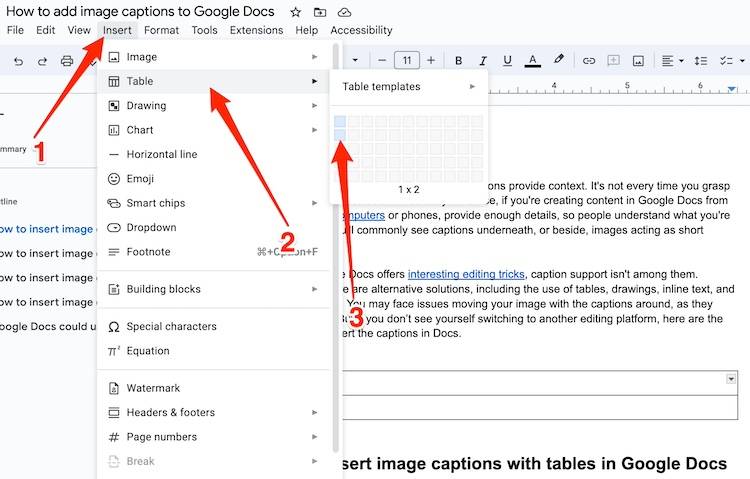Click the insert image toolbar icon

638,61
